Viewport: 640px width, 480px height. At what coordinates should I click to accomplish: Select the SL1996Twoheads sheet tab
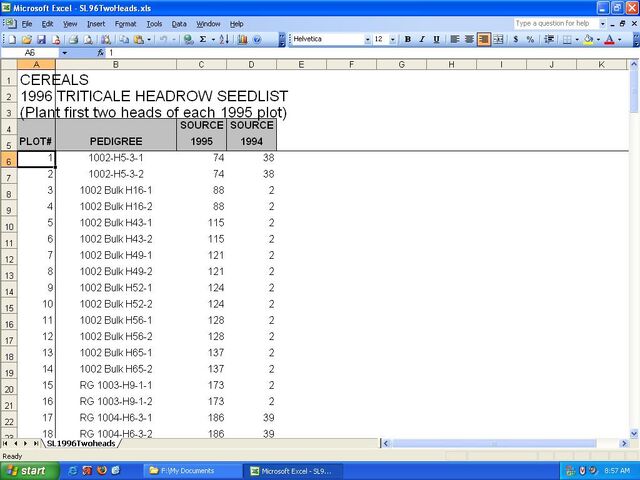[81, 443]
